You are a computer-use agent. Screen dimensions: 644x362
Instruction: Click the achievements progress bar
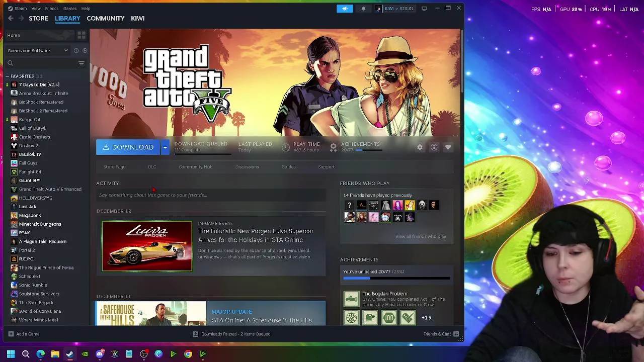(396, 278)
